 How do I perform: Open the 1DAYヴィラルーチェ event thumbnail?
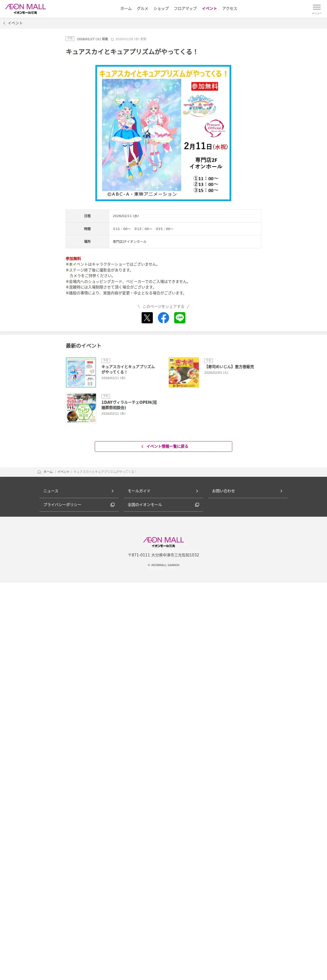click(x=81, y=408)
